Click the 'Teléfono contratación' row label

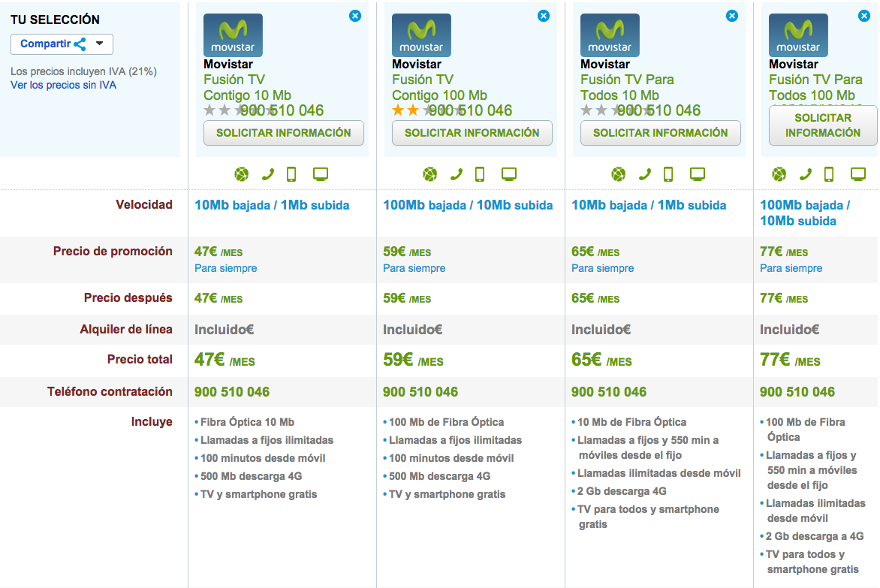[110, 392]
